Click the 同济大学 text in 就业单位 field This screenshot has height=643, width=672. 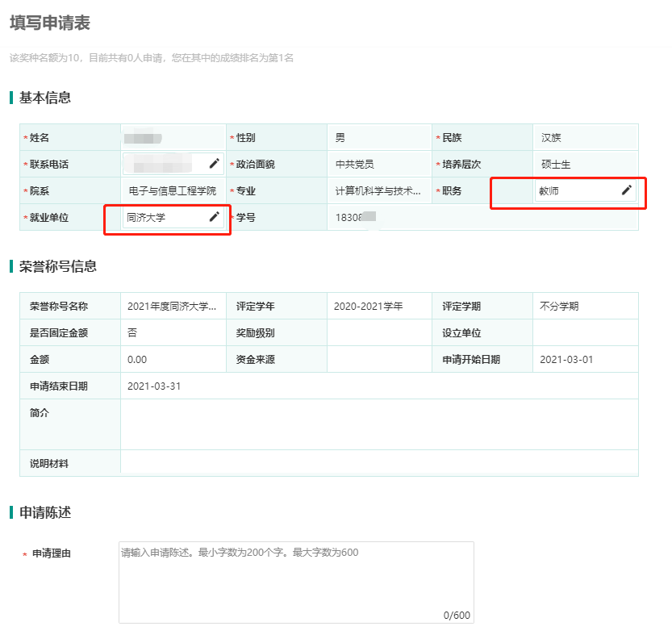146,217
